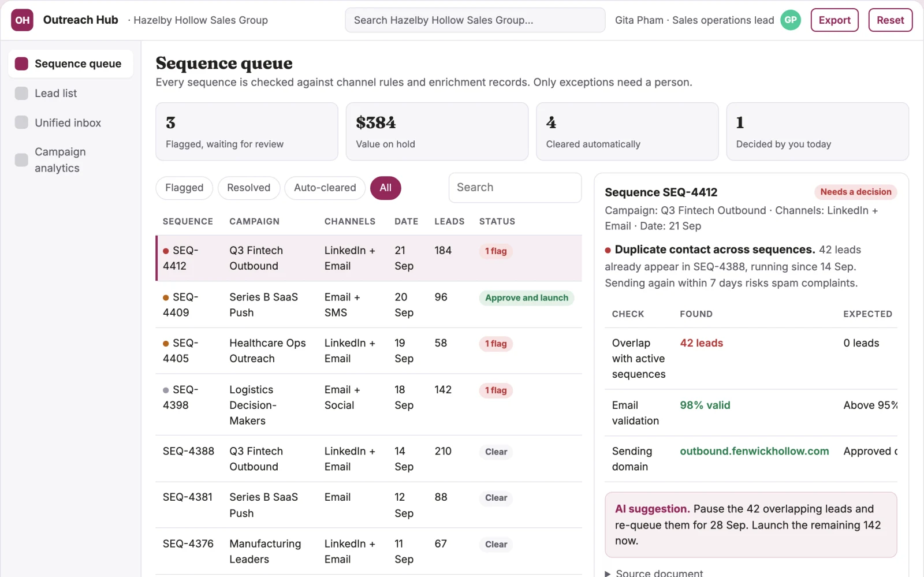Show Auto-cleared sequences
The height and width of the screenshot is (577, 924).
[x=325, y=188]
